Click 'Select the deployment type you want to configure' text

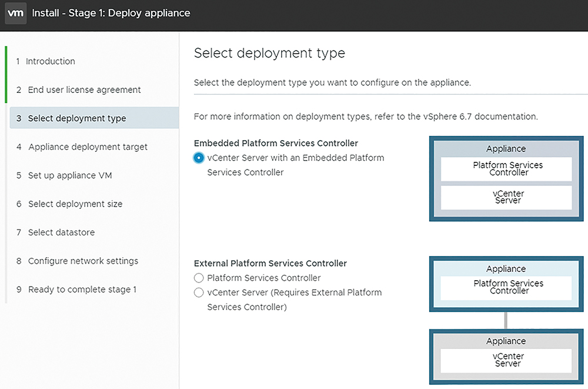(332, 82)
